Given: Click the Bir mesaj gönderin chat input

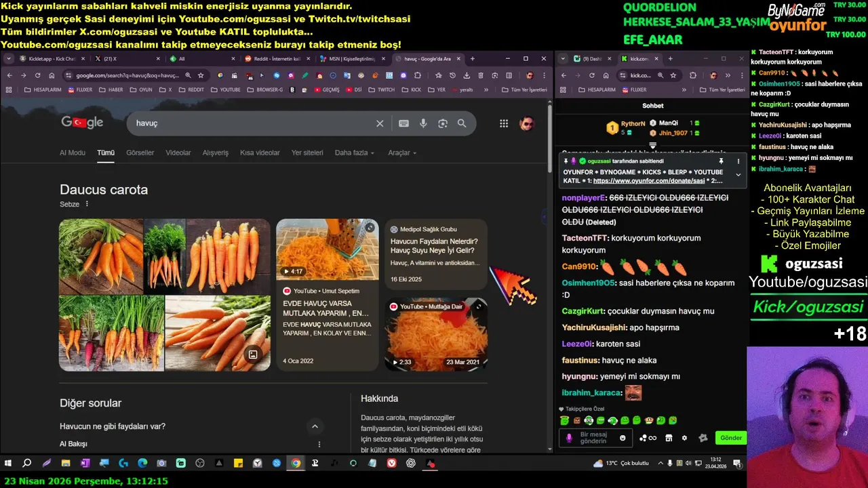Looking at the screenshot, I should (596, 438).
